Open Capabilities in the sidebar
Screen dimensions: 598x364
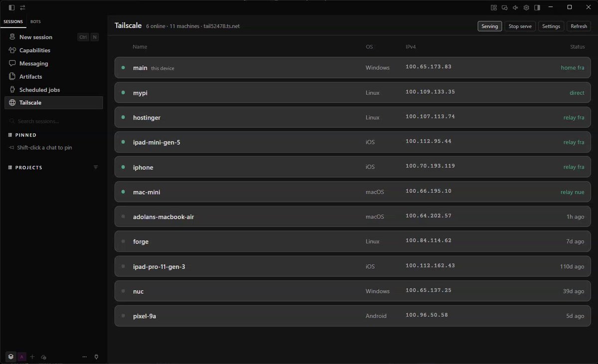tap(53, 50)
